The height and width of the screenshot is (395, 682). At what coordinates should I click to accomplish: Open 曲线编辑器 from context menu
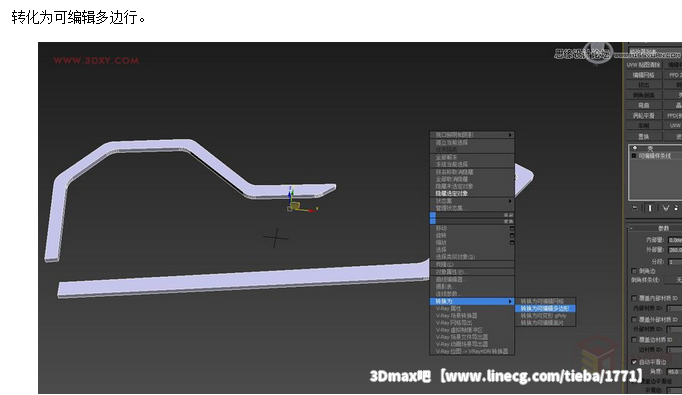[472, 279]
